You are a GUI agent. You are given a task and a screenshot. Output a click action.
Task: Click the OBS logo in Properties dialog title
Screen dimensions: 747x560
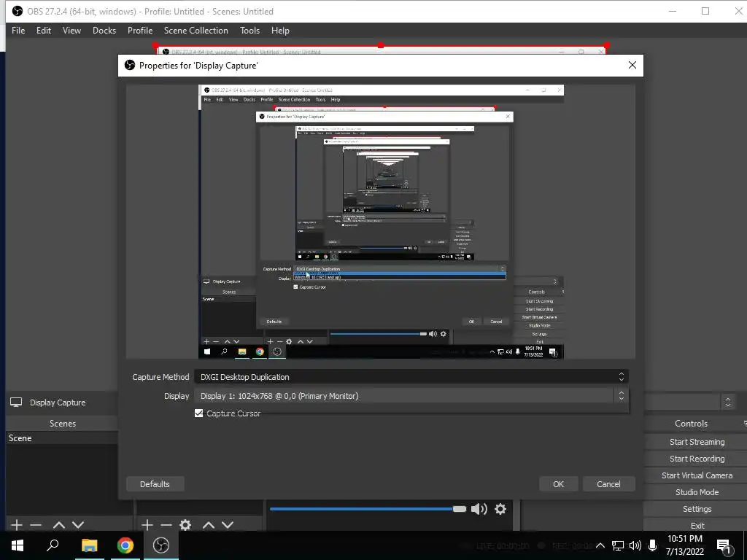(130, 65)
